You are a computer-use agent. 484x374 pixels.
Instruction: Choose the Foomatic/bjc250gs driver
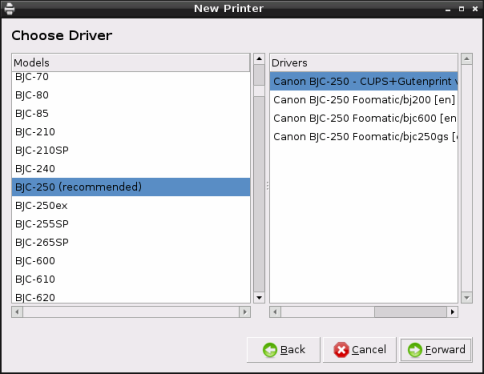click(364, 137)
